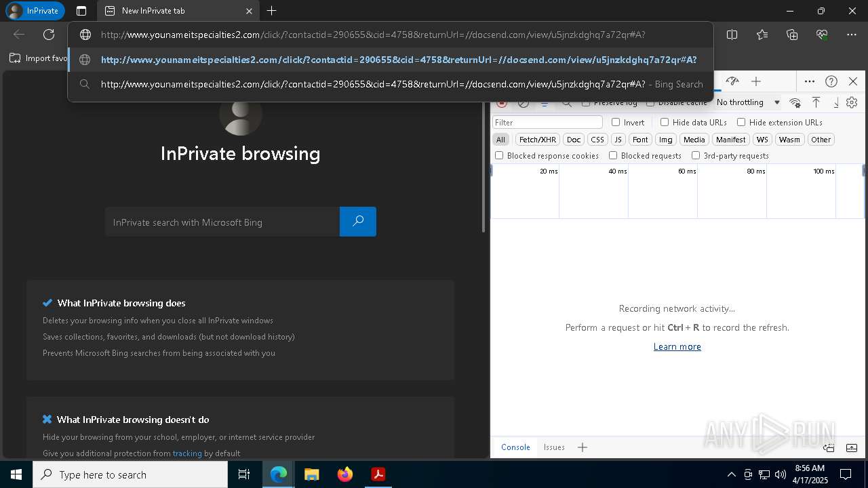The width and height of the screenshot is (868, 488).
Task: Filter requests by CSS type
Action: point(597,140)
